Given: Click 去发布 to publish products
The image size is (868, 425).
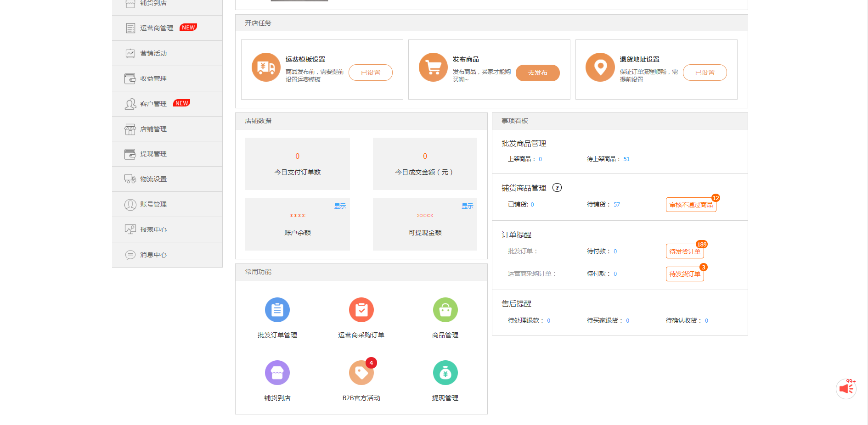Looking at the screenshot, I should tap(537, 73).
